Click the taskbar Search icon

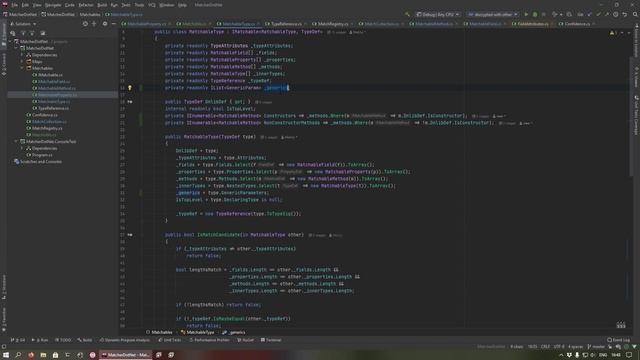click(18, 355)
